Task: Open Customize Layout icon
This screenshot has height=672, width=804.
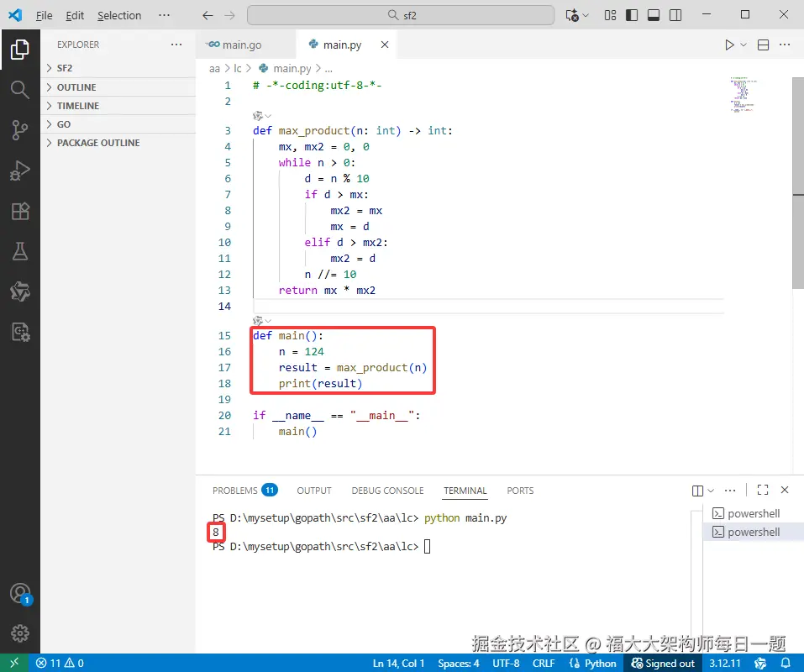Action: pos(610,15)
